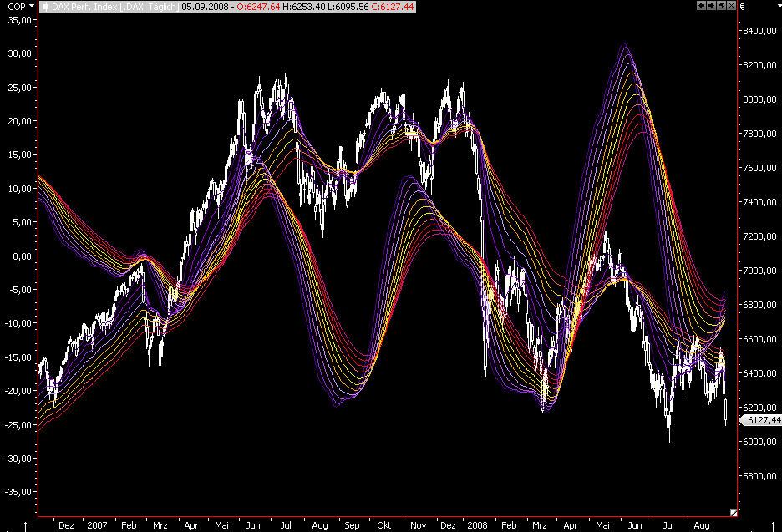Screen dimensions: 782x532
Task: Click the 5800,00 price axis label
Action: point(759,476)
